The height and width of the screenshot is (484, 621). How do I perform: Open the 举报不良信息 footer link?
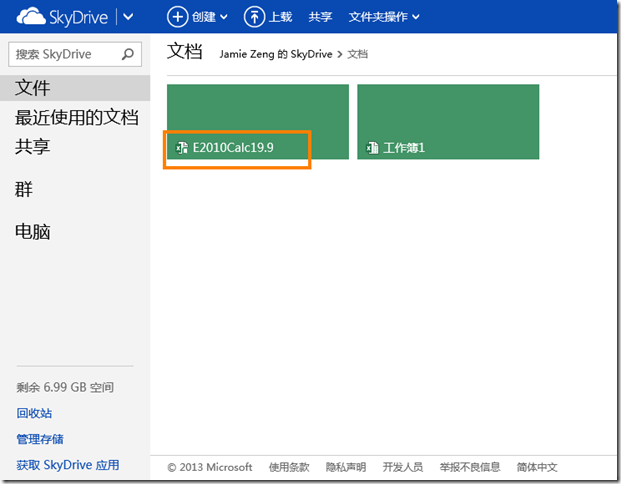click(470, 467)
